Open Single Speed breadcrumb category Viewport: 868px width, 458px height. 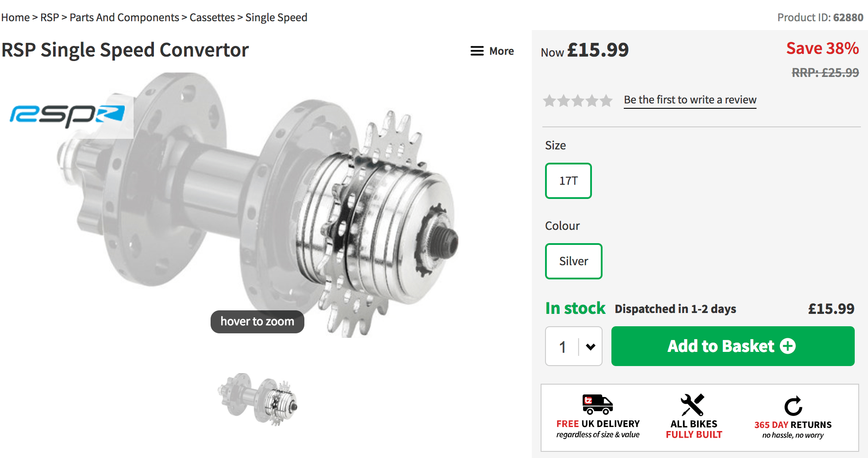(276, 18)
